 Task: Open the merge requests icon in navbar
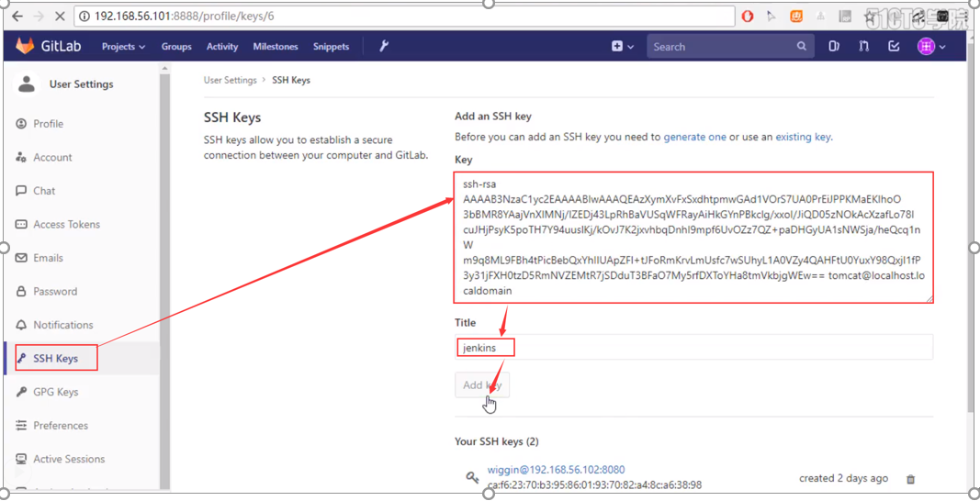[x=863, y=46]
